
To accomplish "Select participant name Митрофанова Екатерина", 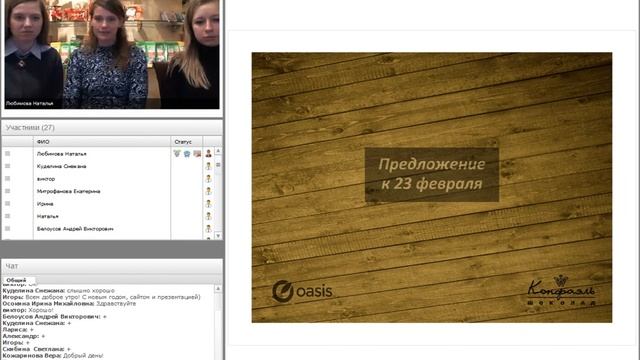I will pyautogui.click(x=69, y=191).
